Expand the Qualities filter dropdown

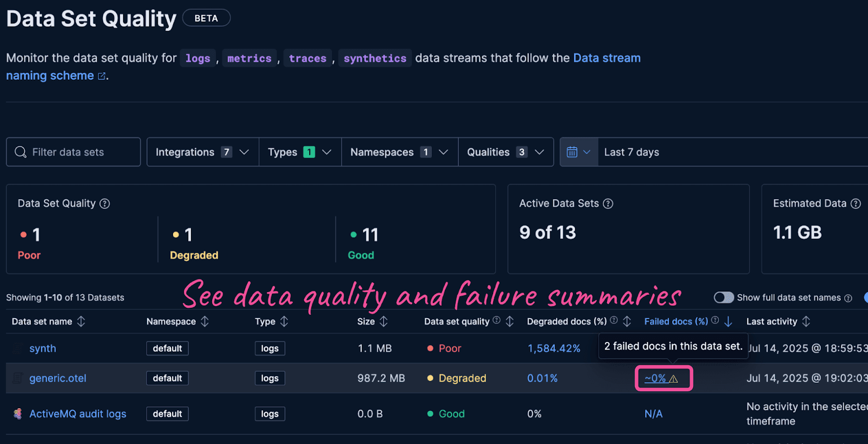point(506,152)
